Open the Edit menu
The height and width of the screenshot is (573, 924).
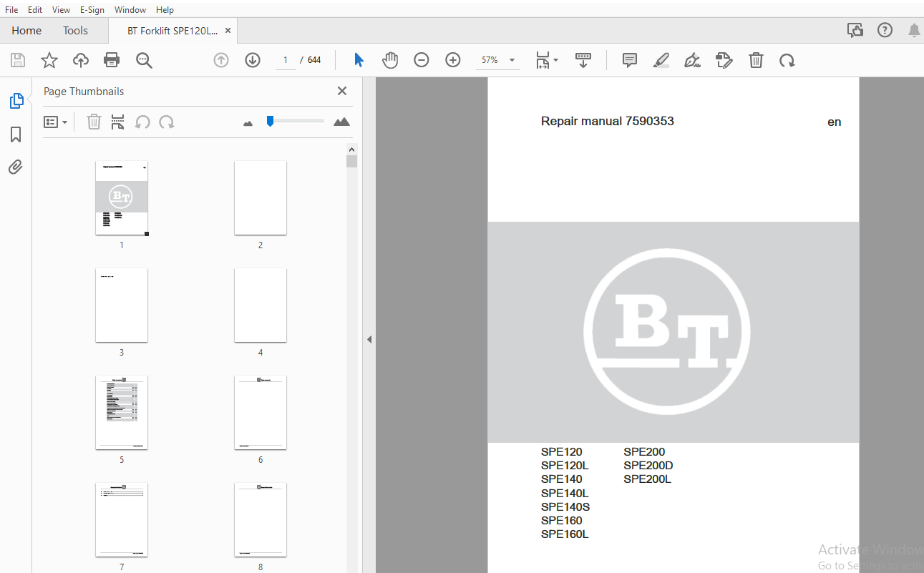click(35, 10)
